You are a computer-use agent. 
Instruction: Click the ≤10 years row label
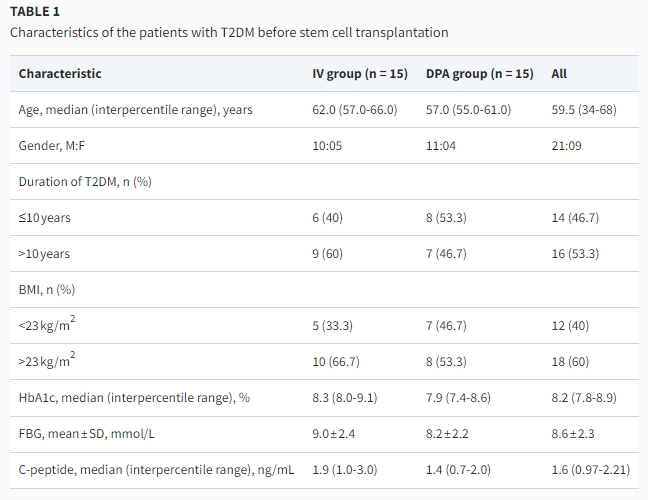[45, 217]
